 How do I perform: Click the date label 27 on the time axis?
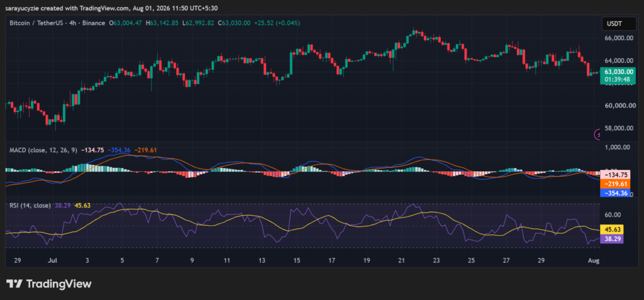coord(506,260)
